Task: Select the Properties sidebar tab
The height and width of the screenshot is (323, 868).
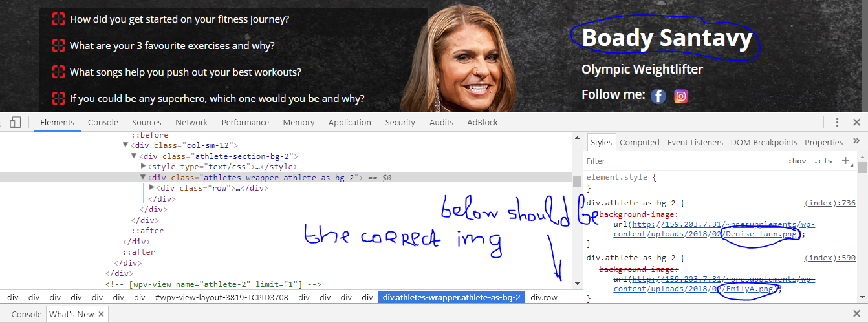Action: pos(823,142)
